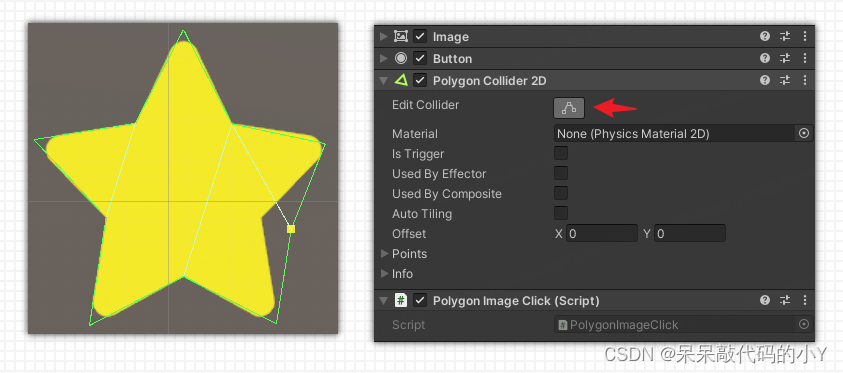Open help for Polygon Image Click script

click(x=765, y=300)
